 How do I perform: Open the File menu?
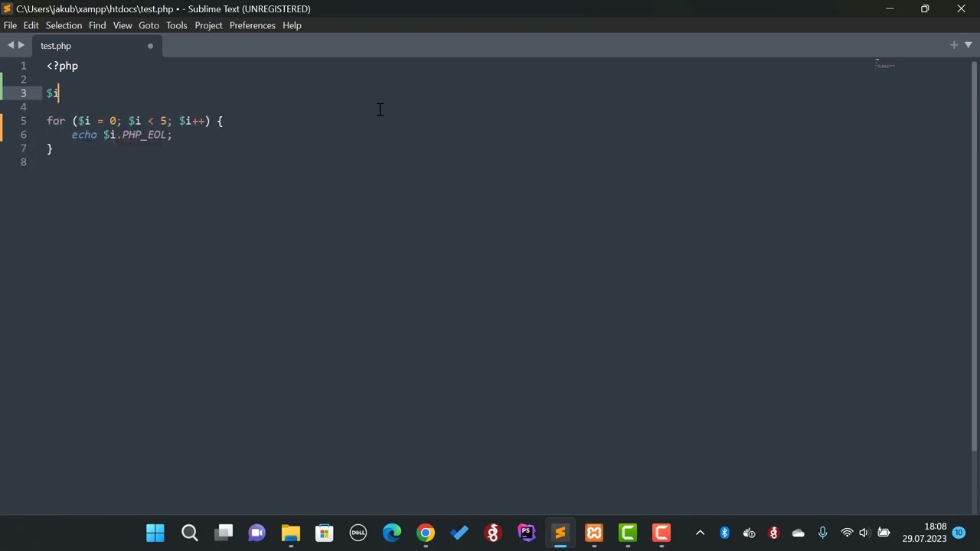click(10, 25)
